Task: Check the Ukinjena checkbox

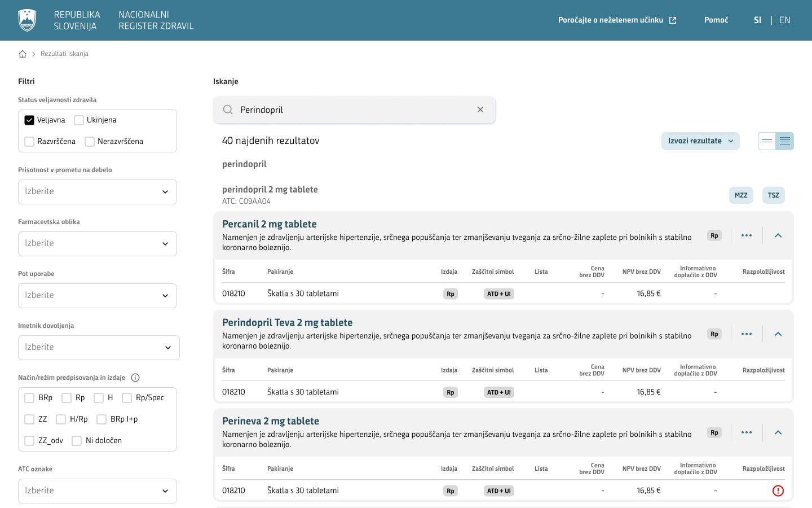Action: pos(79,120)
